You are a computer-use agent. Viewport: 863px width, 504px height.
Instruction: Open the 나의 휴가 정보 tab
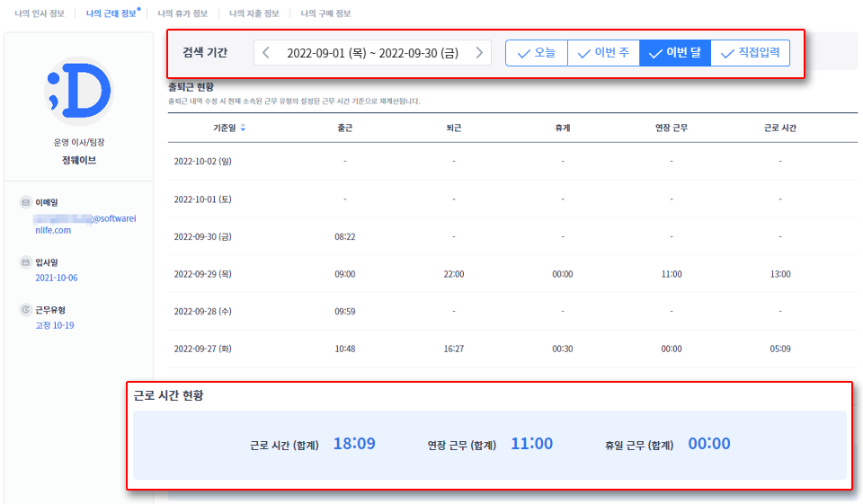(x=182, y=13)
